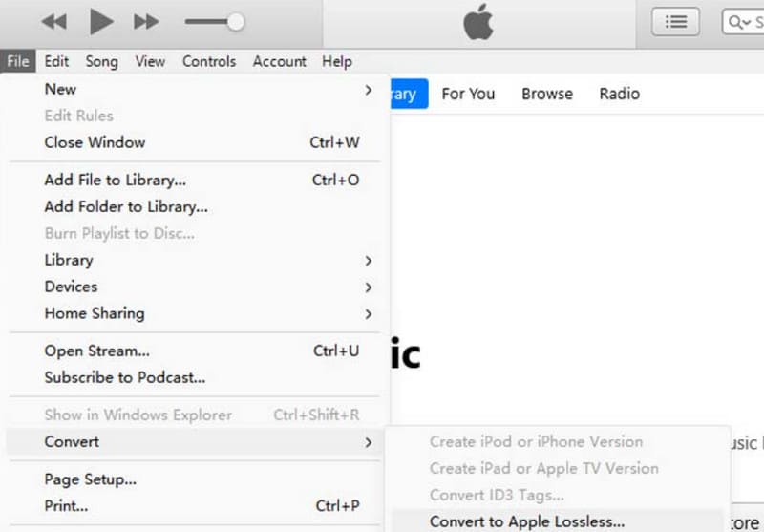The image size is (764, 532).
Task: Expand the Devices submenu
Action: [195, 287]
